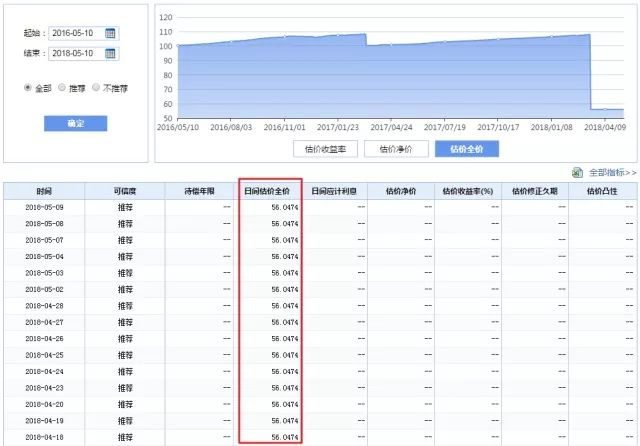Screen dimensions: 640x446
Task: Select the 2018-05-07 date cell
Action: [44, 240]
